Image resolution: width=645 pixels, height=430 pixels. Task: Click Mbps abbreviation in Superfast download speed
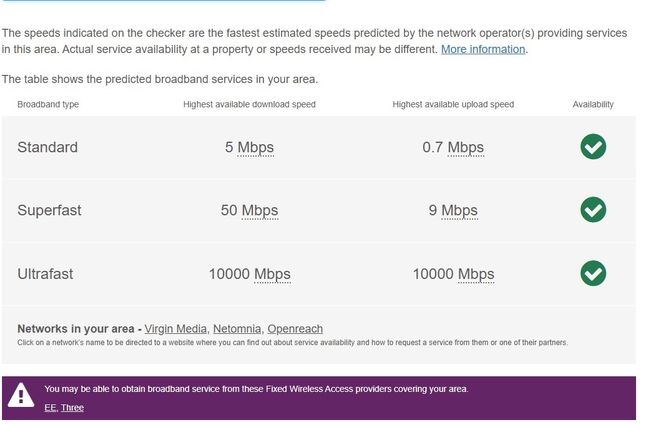(x=259, y=211)
